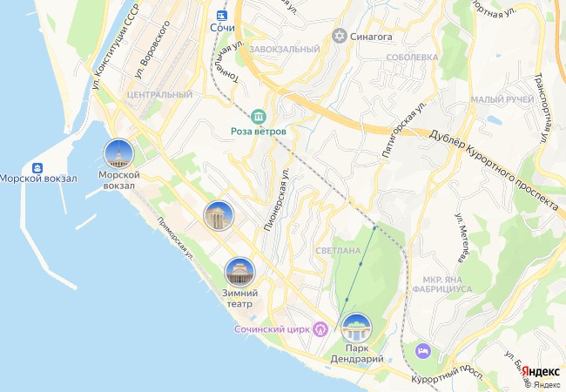Open the Морской вокзал landmark photo marker
The image size is (566, 392).
(x=118, y=154)
